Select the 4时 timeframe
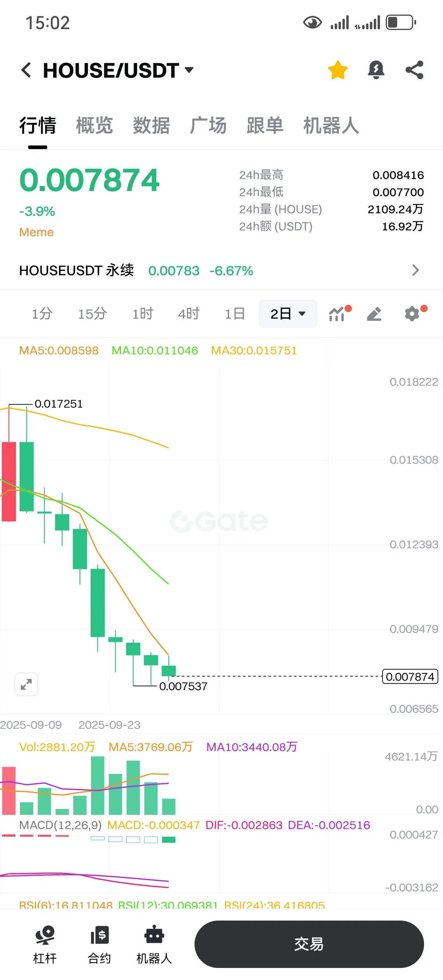443x980 pixels. pos(189,314)
